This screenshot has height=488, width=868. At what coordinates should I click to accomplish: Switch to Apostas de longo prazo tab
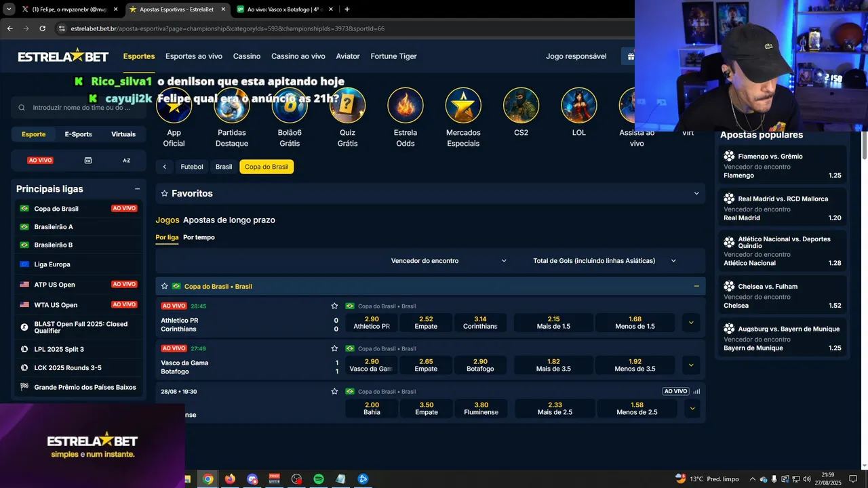[x=229, y=220]
